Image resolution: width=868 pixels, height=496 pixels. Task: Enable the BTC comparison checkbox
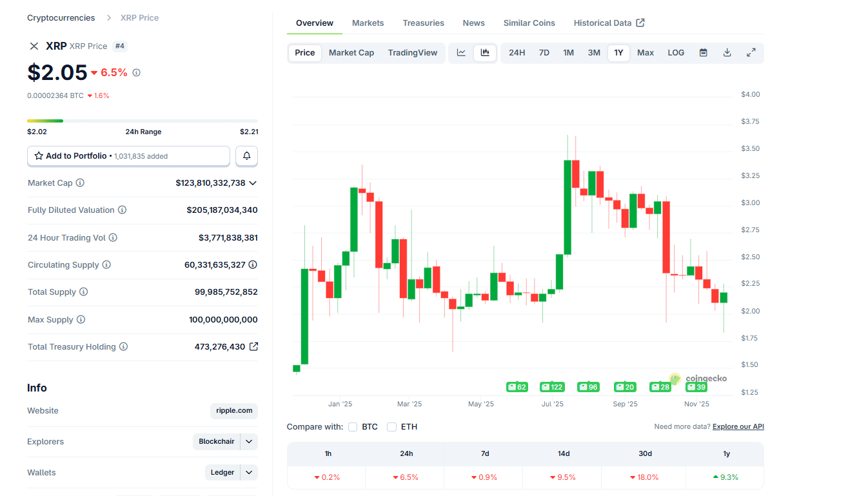point(353,426)
